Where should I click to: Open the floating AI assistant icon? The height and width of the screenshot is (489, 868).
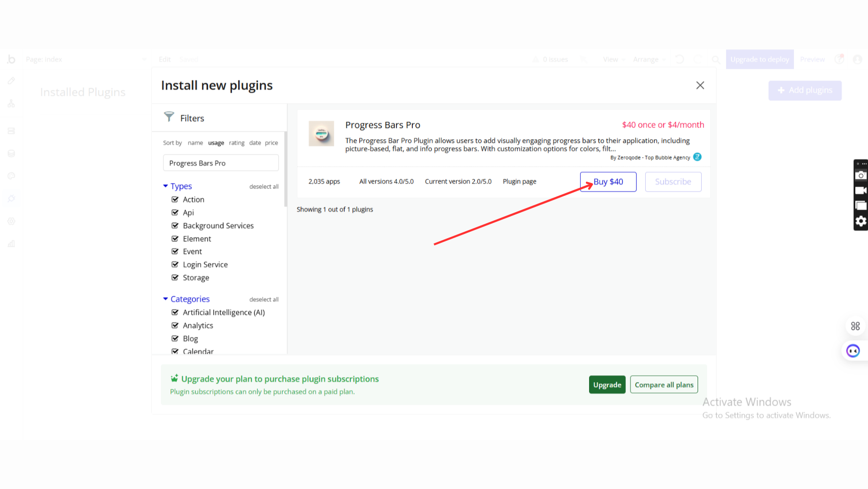(x=853, y=351)
